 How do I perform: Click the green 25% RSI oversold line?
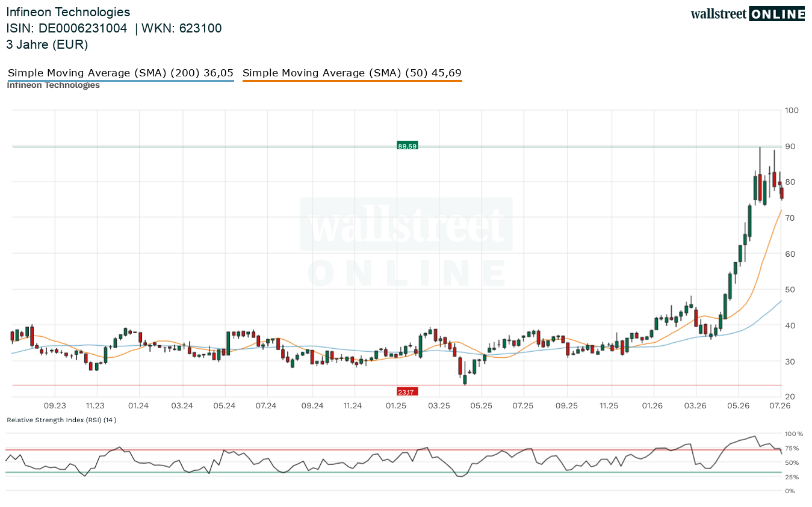393,472
